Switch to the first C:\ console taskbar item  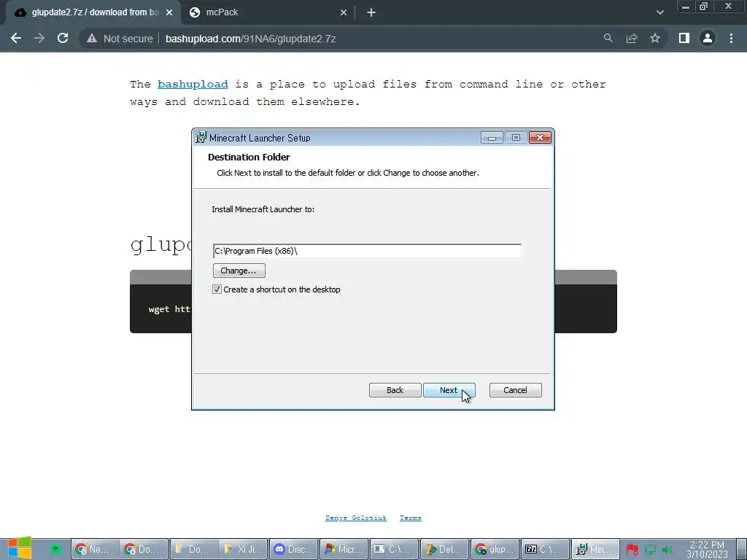(394, 549)
